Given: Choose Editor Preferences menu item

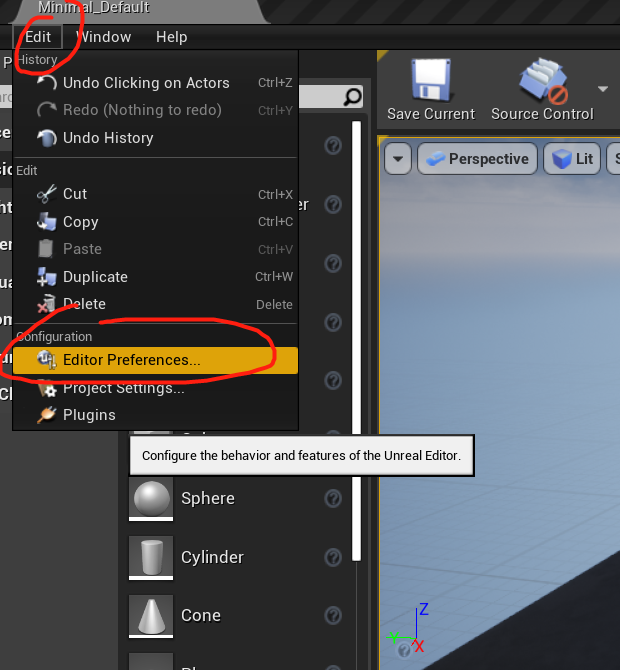Looking at the screenshot, I should point(156,360).
